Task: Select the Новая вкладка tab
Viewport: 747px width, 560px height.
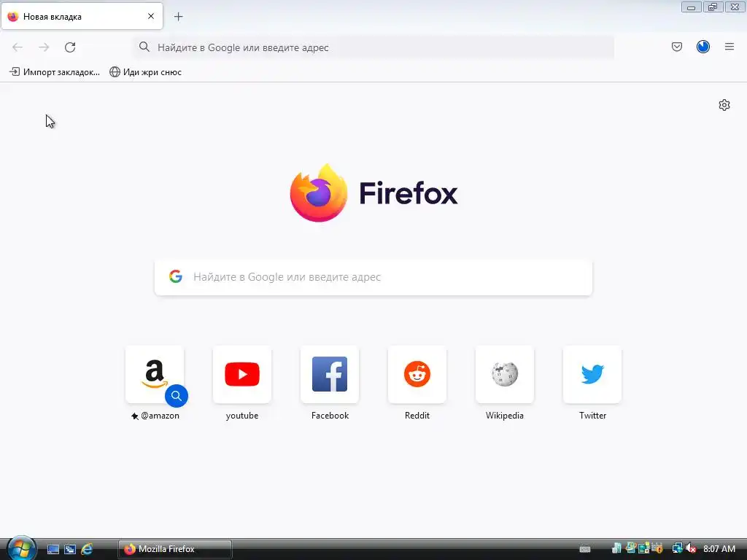Action: point(82,16)
